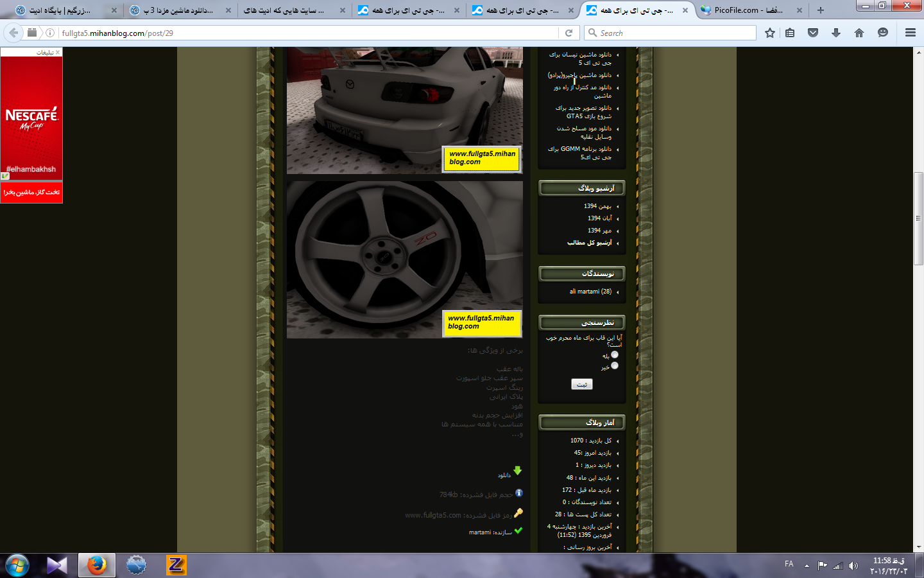Click the scrollbar down arrow
The width and height of the screenshot is (924, 578).
(918, 547)
